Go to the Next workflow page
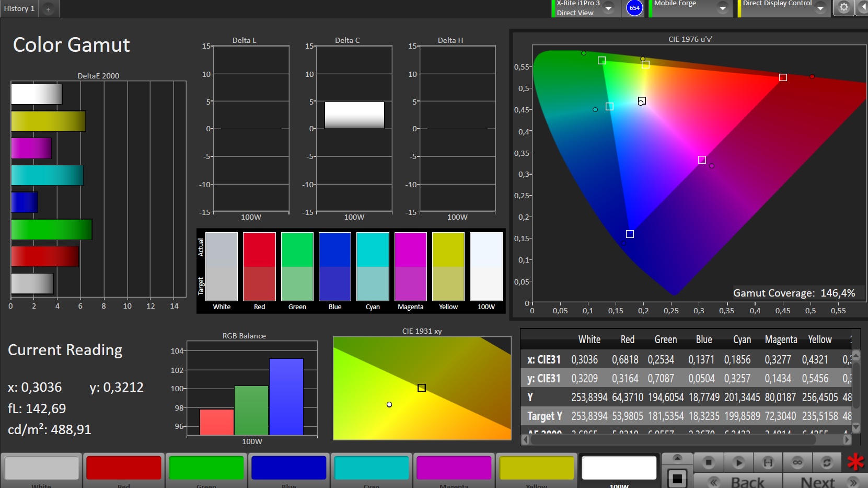Screen dimensions: 868x488 point(825,481)
